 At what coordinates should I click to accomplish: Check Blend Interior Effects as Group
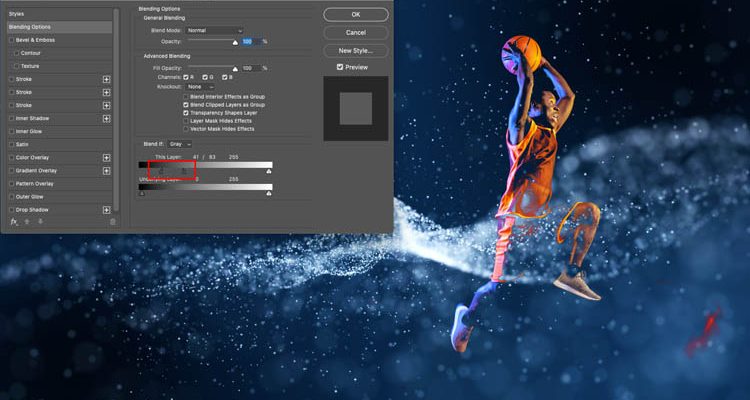point(186,97)
